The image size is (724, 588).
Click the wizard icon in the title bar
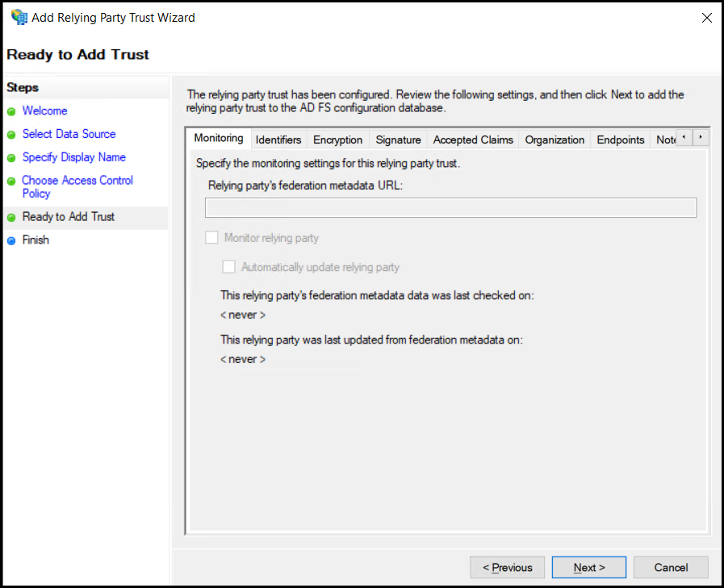[19, 18]
